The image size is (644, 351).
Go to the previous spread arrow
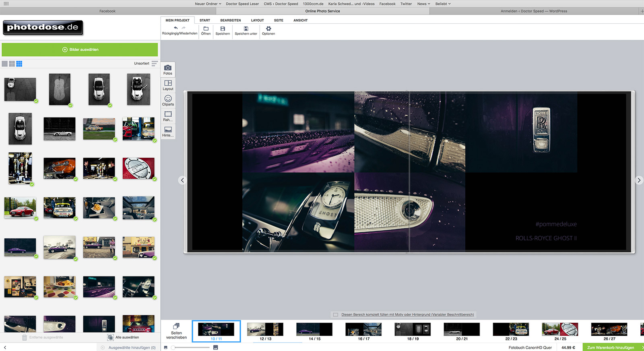click(x=182, y=180)
